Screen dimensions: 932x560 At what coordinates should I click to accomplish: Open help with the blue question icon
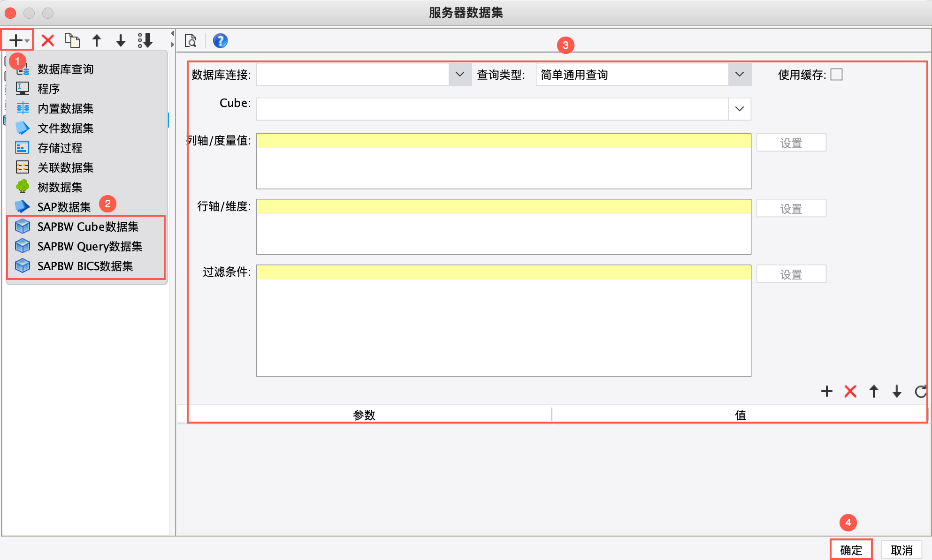(220, 41)
